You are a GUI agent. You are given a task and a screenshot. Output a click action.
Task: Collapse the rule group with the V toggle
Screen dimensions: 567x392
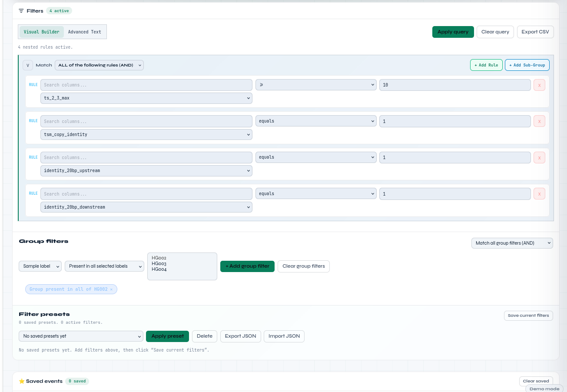click(28, 65)
